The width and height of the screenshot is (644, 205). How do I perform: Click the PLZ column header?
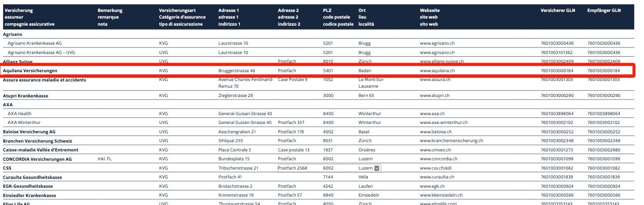(x=338, y=17)
